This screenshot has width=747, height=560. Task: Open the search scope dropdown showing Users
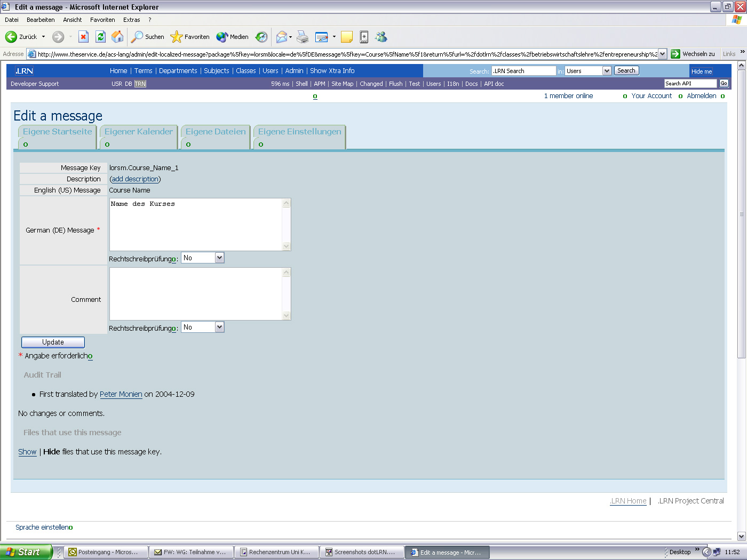(x=608, y=70)
